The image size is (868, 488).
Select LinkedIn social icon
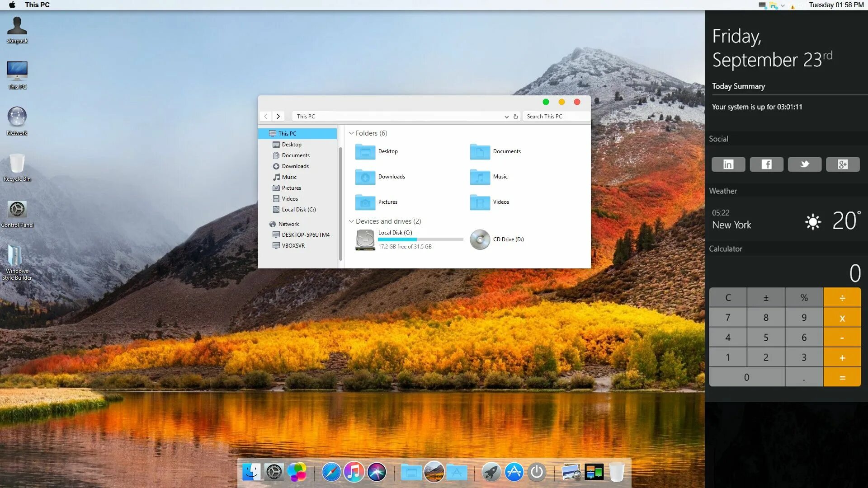[728, 164]
